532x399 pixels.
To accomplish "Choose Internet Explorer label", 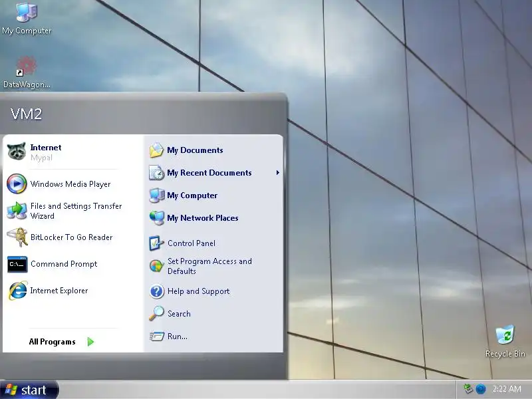I will (59, 291).
